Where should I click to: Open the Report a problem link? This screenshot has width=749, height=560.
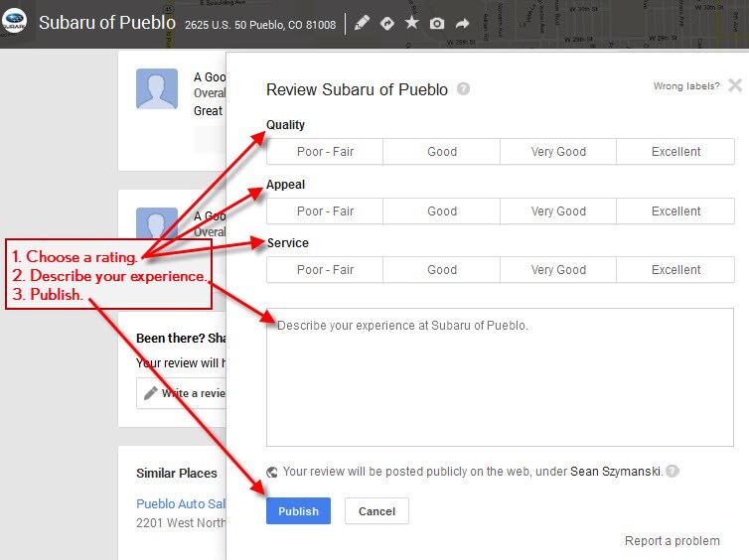(x=672, y=541)
